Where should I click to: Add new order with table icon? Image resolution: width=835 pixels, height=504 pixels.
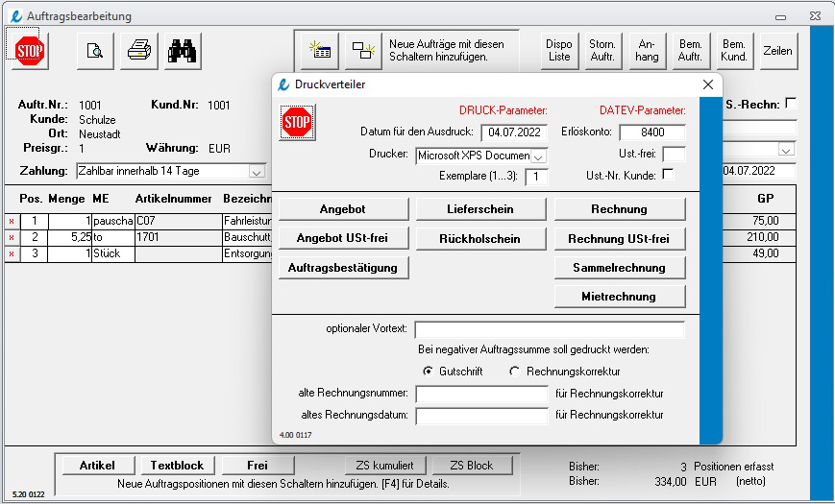[320, 51]
